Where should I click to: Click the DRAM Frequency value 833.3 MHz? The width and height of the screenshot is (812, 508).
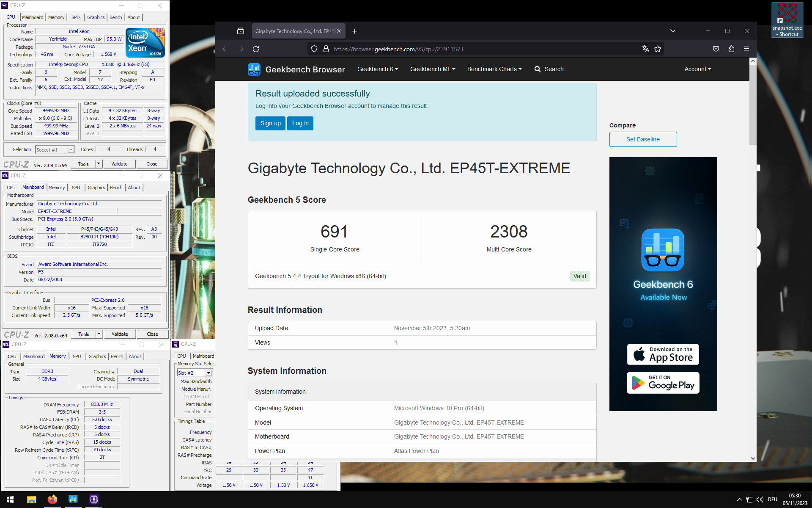(102, 405)
